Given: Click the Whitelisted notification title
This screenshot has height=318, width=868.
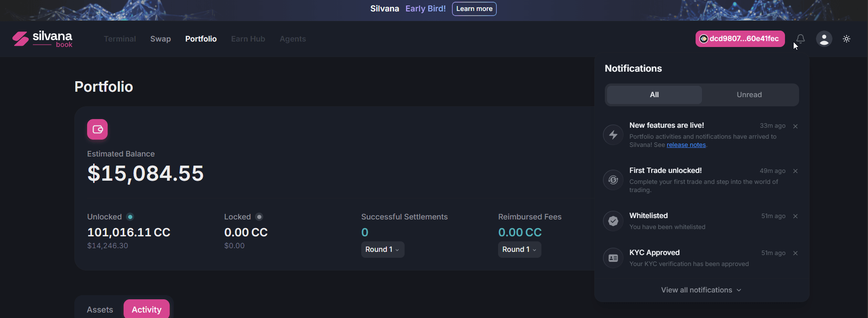Looking at the screenshot, I should (x=649, y=216).
